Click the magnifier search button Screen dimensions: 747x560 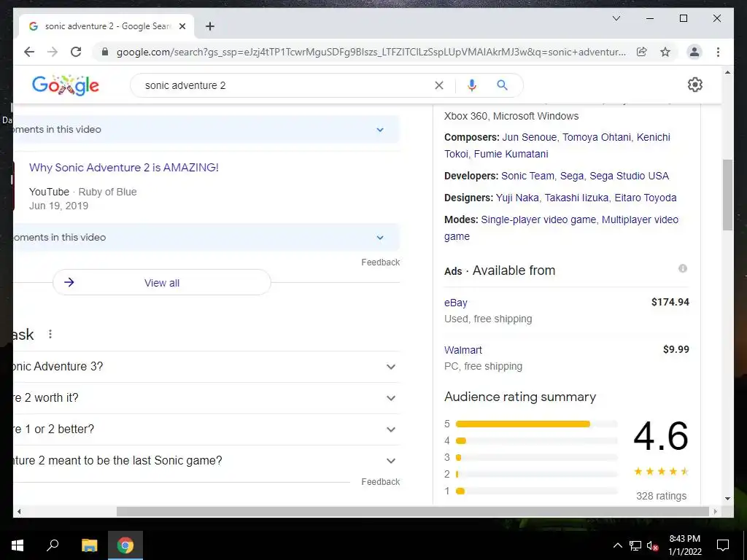click(x=502, y=85)
